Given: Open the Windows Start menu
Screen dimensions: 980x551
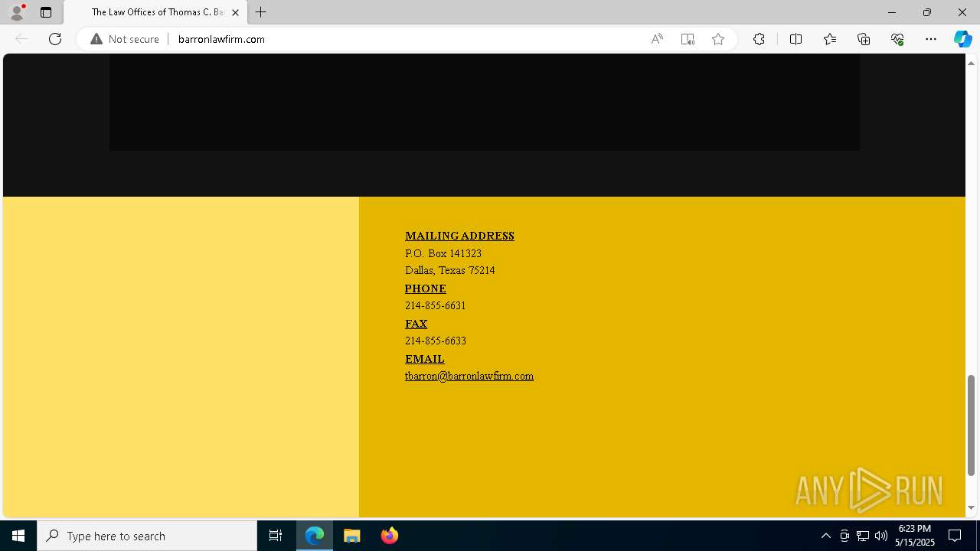Looking at the screenshot, I should [x=18, y=536].
